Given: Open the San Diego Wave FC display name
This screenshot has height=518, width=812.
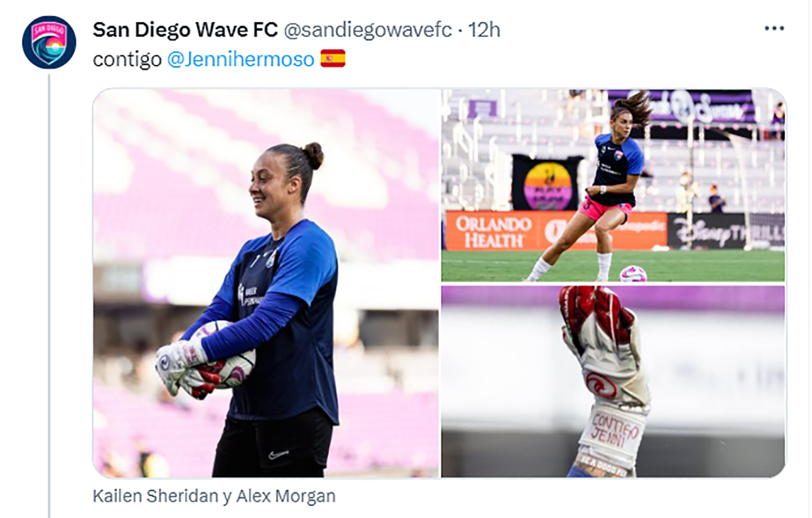Looking at the screenshot, I should click(185, 29).
